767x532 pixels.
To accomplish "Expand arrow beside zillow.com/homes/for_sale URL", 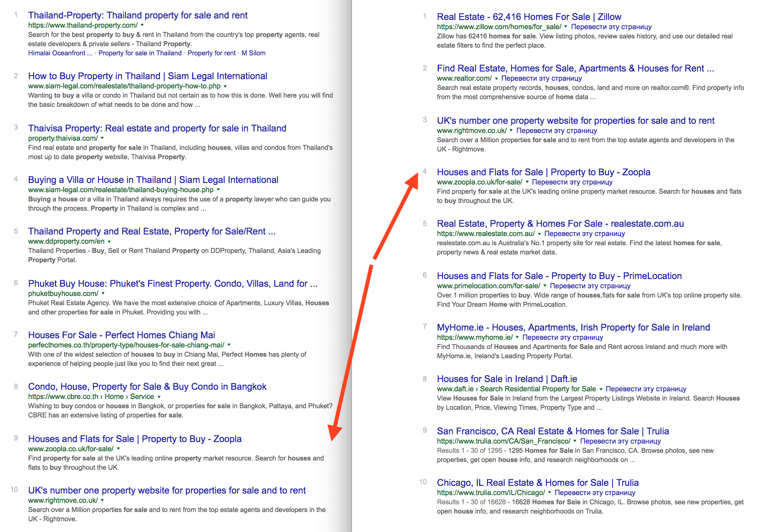I will coord(566,27).
